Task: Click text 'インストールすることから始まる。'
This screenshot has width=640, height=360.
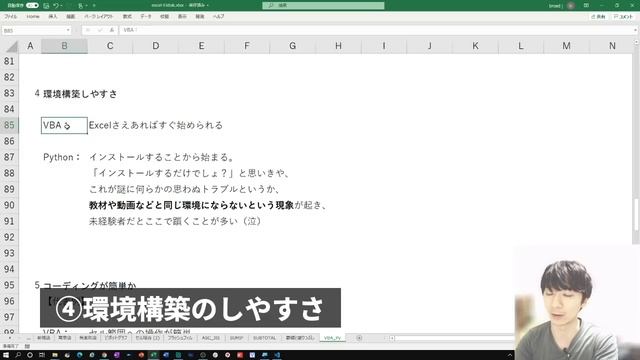Action: [162, 157]
